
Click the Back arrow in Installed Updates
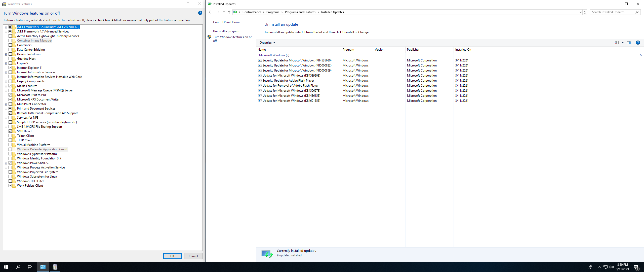tap(211, 12)
